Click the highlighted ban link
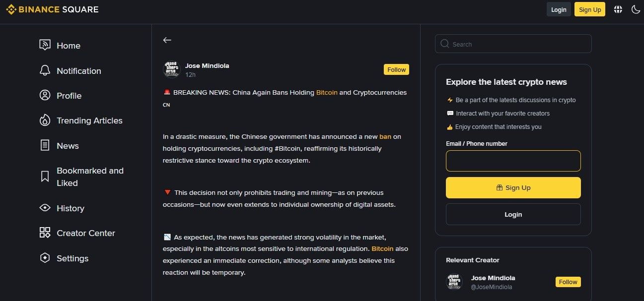Image resolution: width=644 pixels, height=301 pixels. click(x=385, y=136)
